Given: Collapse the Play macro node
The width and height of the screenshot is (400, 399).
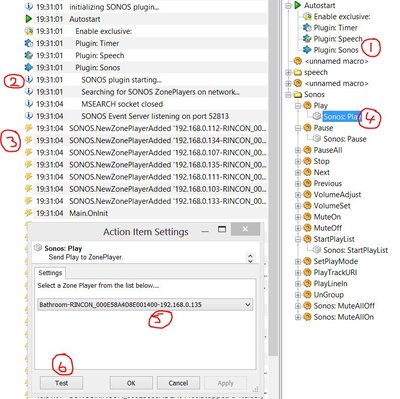Looking at the screenshot, I should pos(298,106).
